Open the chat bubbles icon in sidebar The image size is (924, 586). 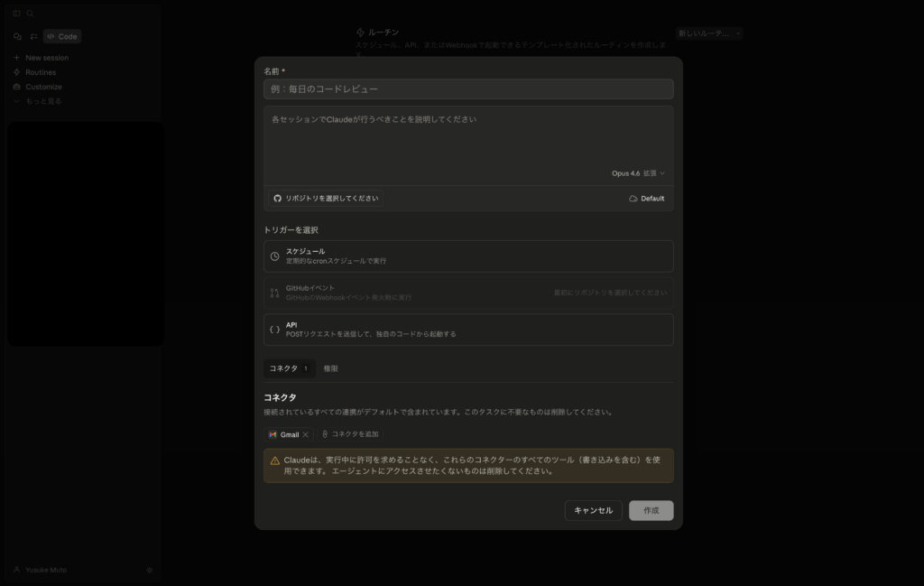(17, 37)
